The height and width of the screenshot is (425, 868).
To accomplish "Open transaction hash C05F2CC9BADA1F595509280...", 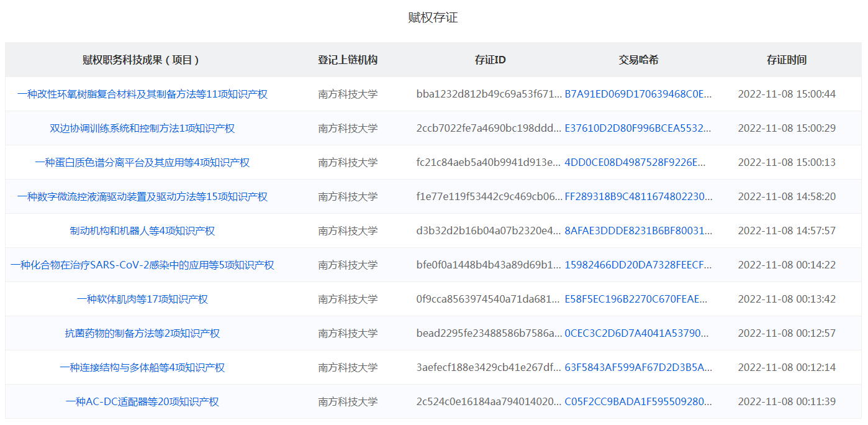I will point(638,402).
